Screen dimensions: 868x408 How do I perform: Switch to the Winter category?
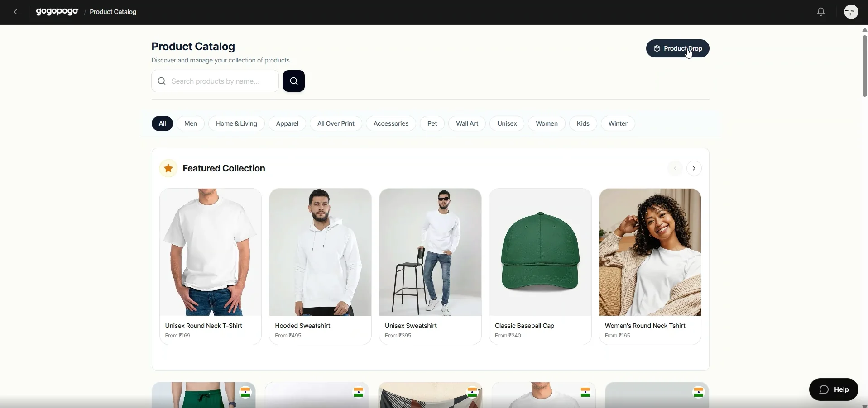coord(618,124)
